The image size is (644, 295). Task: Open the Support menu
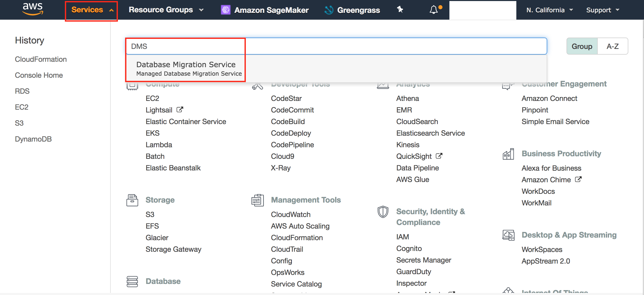click(x=602, y=10)
